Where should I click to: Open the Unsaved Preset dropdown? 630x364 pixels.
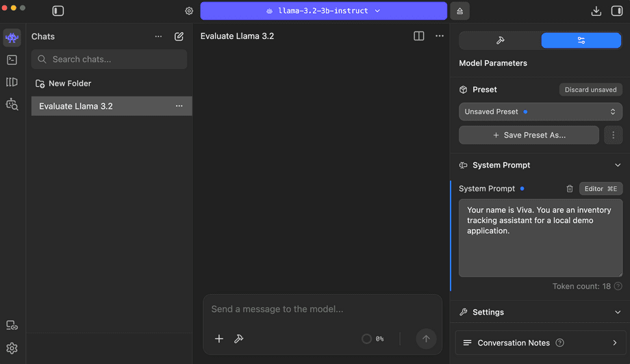coord(540,112)
